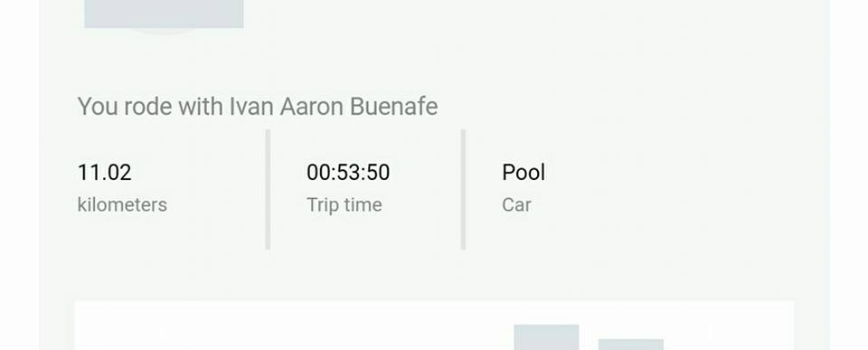
Task: Click divider between kilometers and Trip time
Action: click(x=268, y=189)
